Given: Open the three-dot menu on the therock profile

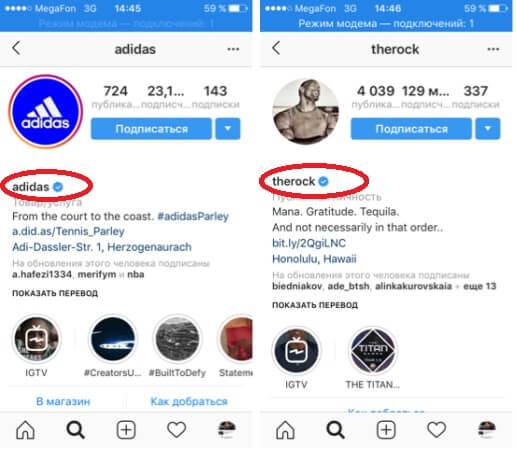Looking at the screenshot, I should 493,49.
